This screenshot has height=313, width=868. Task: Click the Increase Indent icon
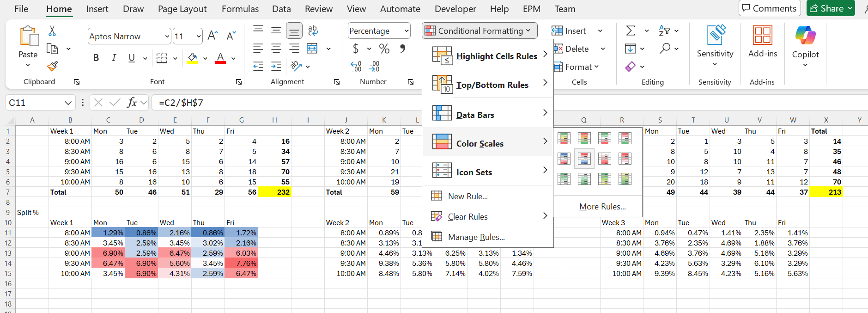(x=276, y=66)
